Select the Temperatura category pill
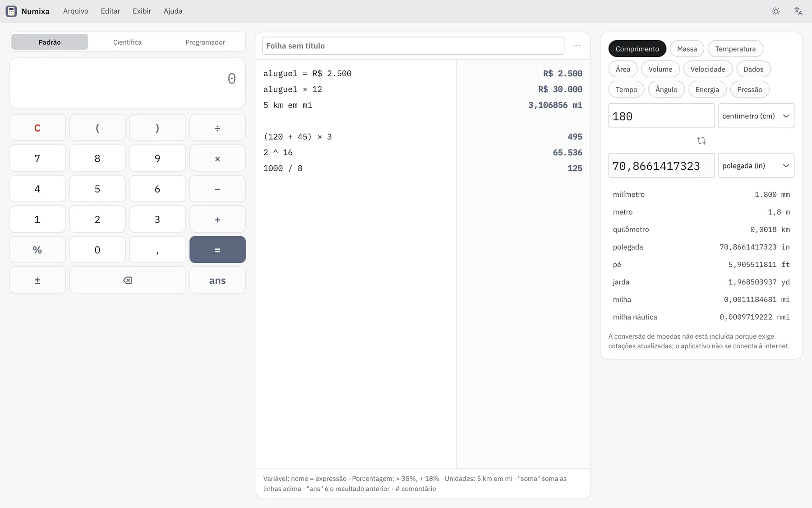812x508 pixels. click(x=735, y=49)
